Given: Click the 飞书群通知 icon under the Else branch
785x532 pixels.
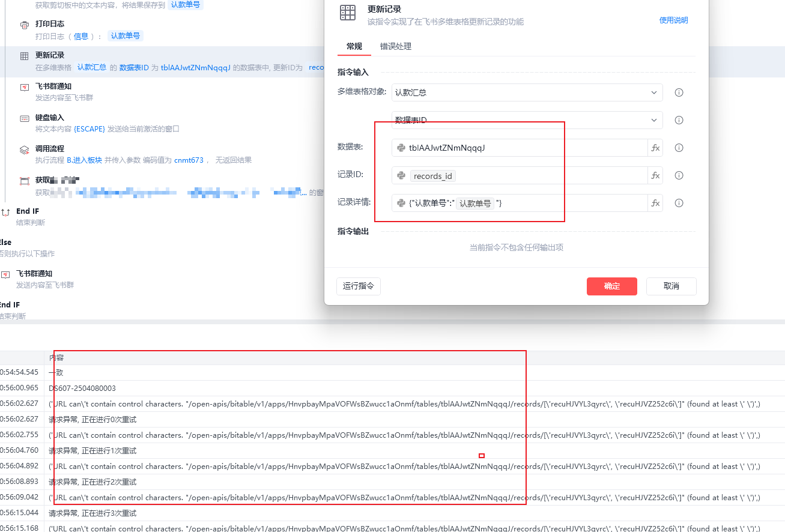Looking at the screenshot, I should point(5,274).
